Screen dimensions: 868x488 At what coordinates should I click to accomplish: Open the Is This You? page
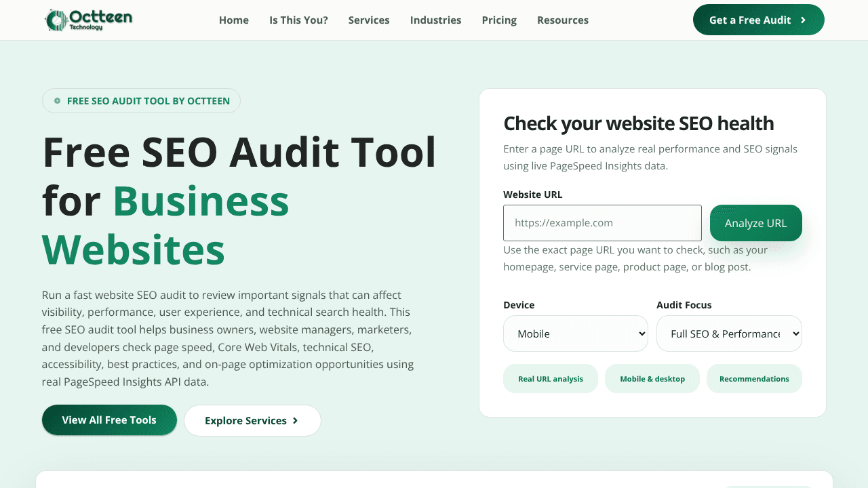click(x=298, y=20)
